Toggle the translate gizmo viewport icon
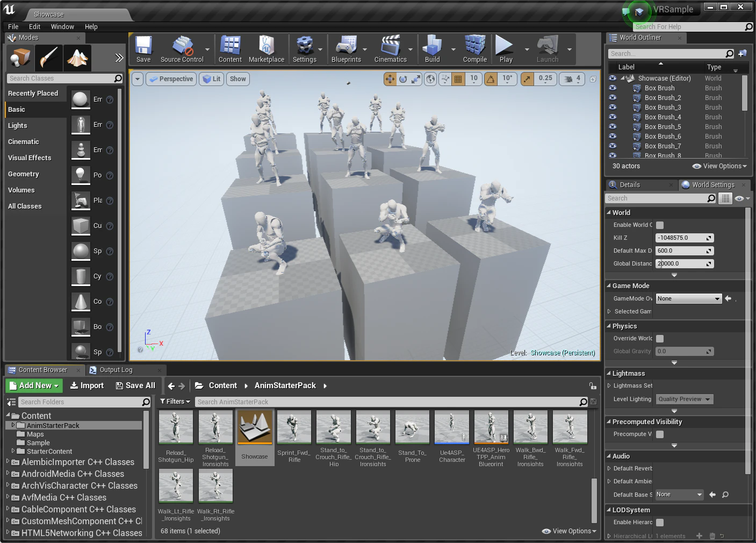Image resolution: width=756 pixels, height=543 pixels. point(390,79)
